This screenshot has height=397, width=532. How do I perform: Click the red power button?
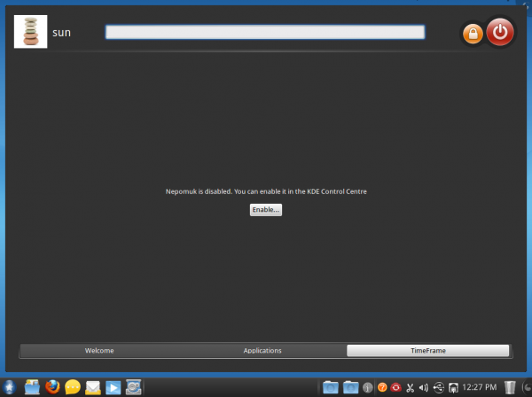[500, 32]
